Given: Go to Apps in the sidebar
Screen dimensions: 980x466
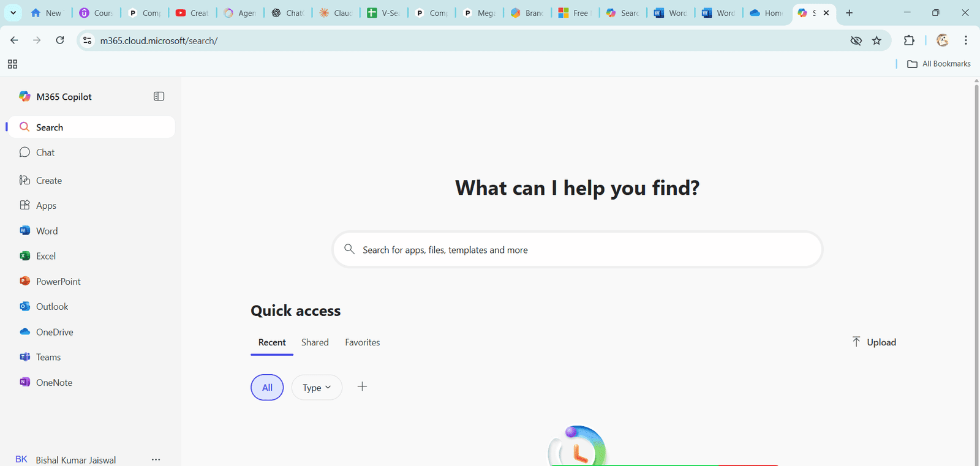Looking at the screenshot, I should [x=46, y=206].
